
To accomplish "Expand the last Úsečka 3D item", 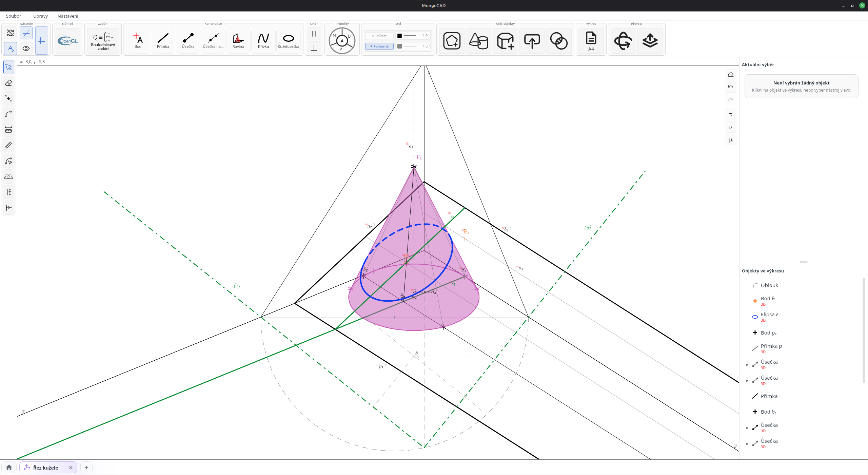I will [747, 444].
